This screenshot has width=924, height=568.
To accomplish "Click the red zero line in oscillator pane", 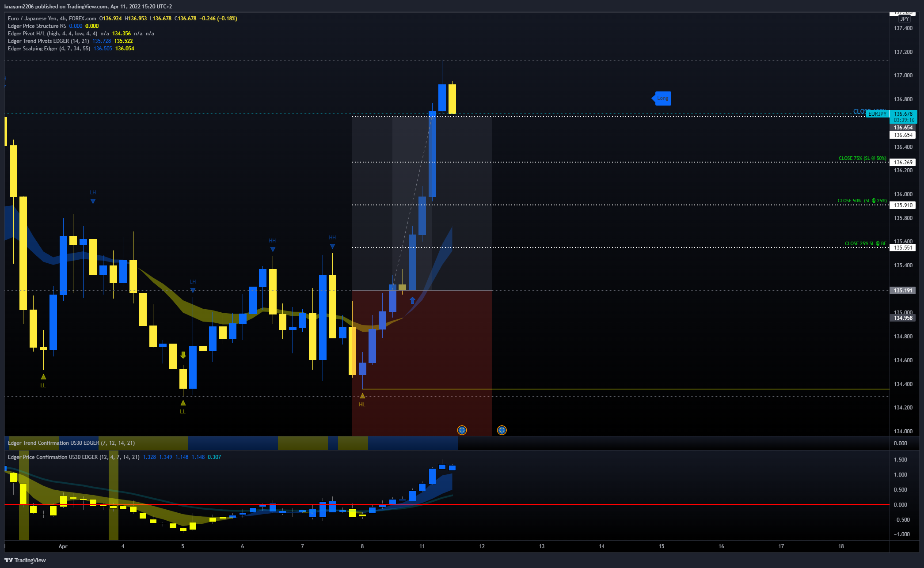I will [447, 504].
